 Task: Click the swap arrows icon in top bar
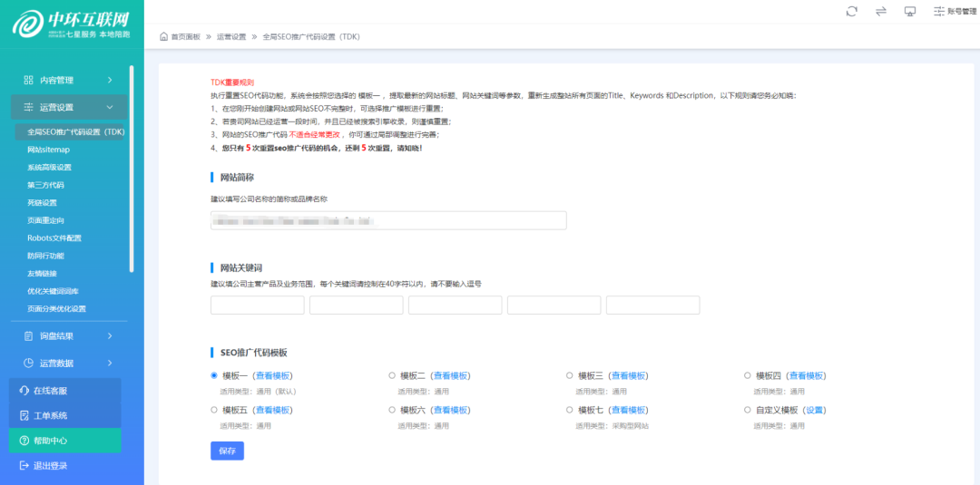[880, 11]
